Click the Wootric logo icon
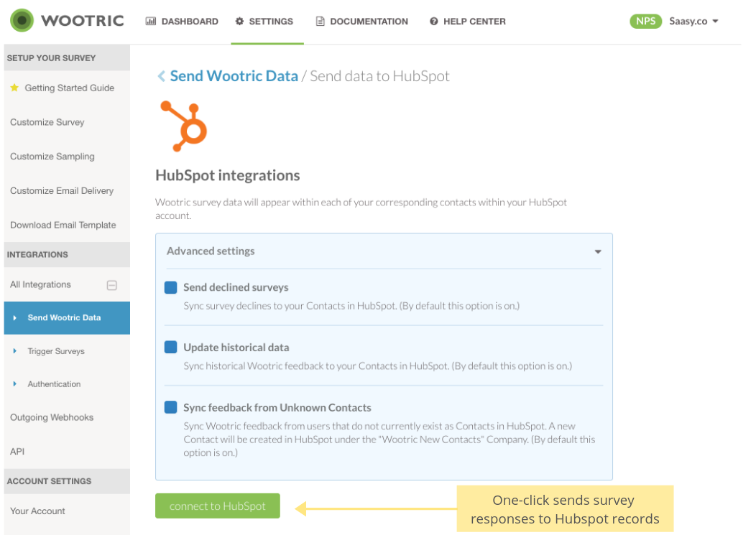The height and width of the screenshot is (535, 756). coord(22,21)
